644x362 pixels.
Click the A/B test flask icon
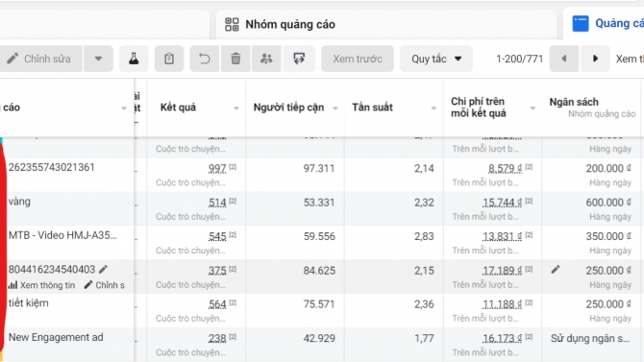[x=134, y=59]
